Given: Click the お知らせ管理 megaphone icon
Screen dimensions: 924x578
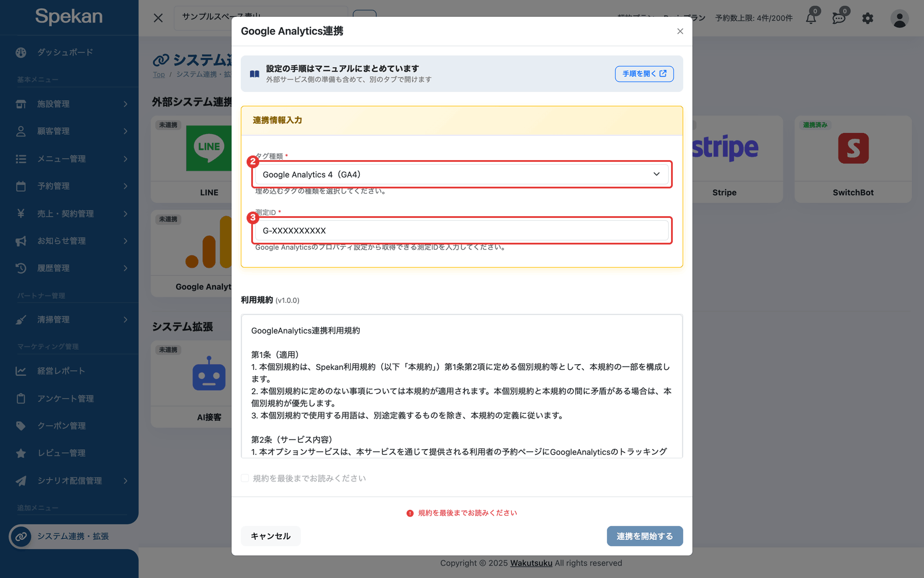Looking at the screenshot, I should point(21,241).
